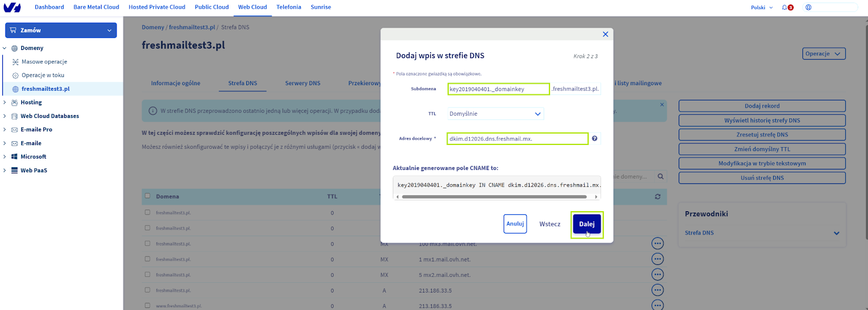Open the notifications bell
Image resolution: width=868 pixels, height=310 pixels.
[784, 8]
